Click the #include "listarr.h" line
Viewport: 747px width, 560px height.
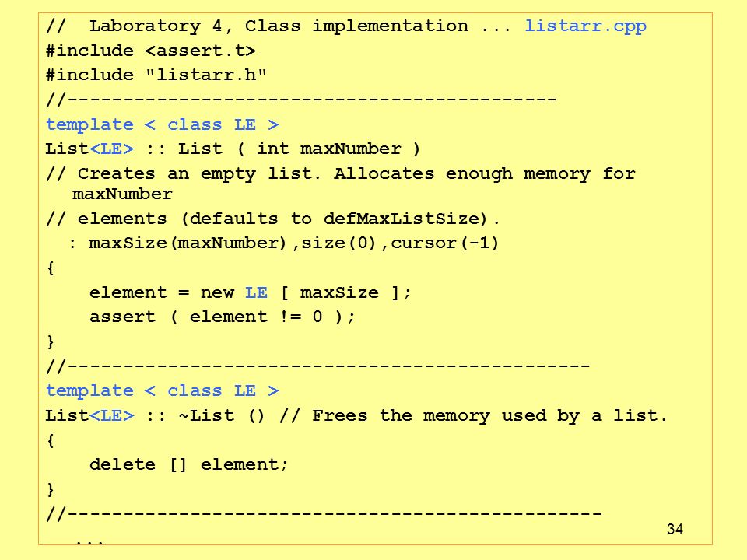point(156,75)
